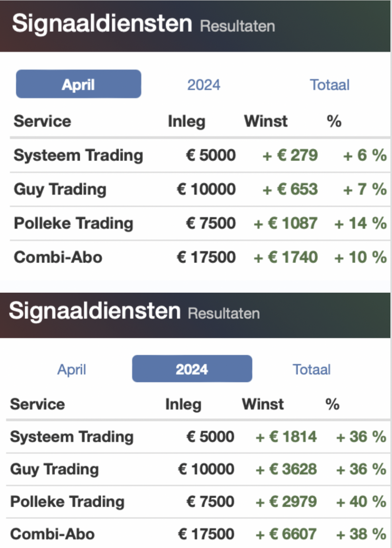Click Systeem Trading in 2024 table

198,437
